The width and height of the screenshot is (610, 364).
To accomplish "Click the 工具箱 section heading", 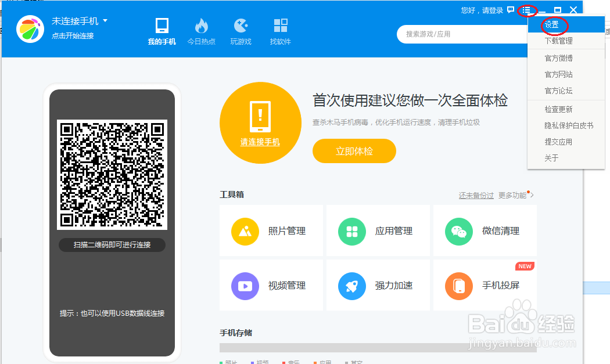I will (232, 194).
